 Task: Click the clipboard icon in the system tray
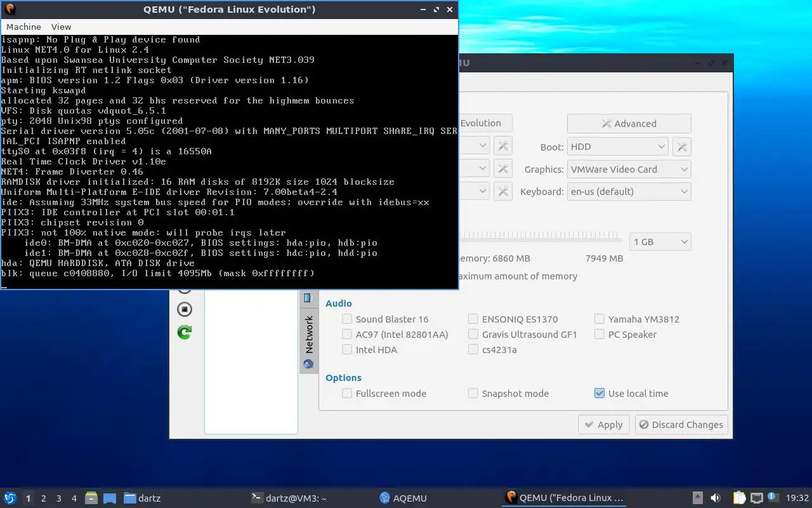coord(739,498)
